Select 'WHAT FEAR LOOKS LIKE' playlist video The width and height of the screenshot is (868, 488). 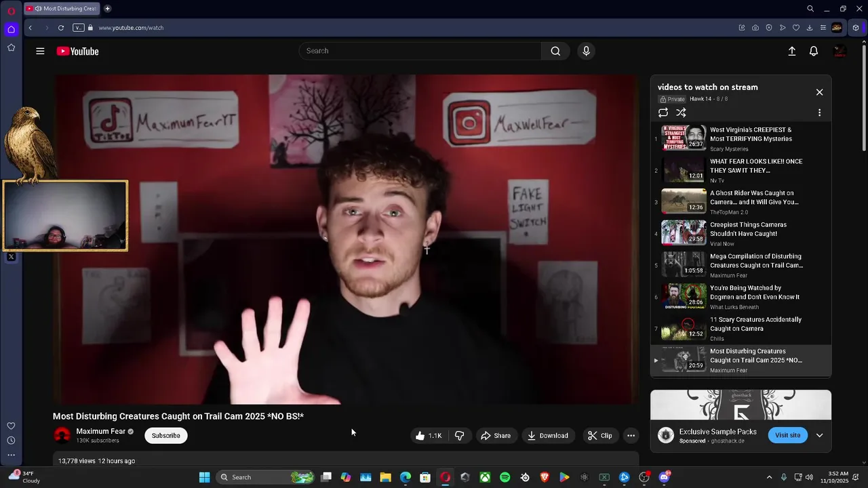click(x=741, y=170)
